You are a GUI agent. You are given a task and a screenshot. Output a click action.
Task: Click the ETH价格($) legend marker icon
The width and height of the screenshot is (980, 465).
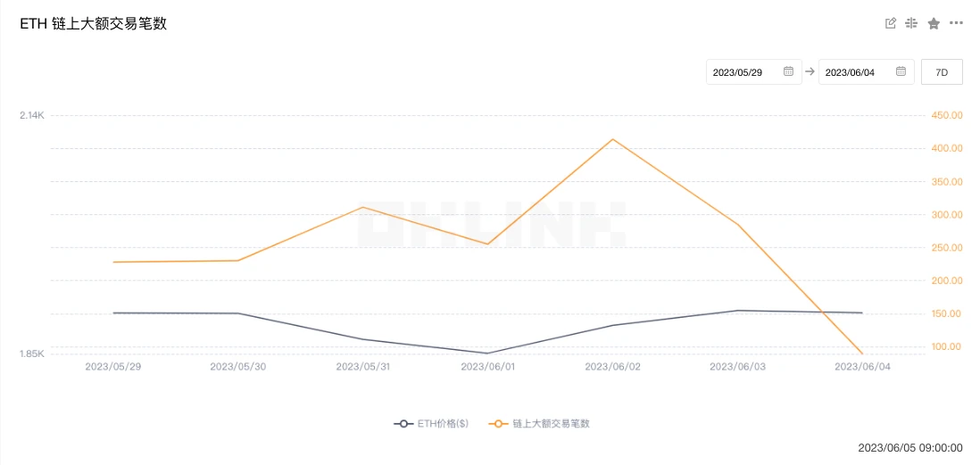[403, 423]
